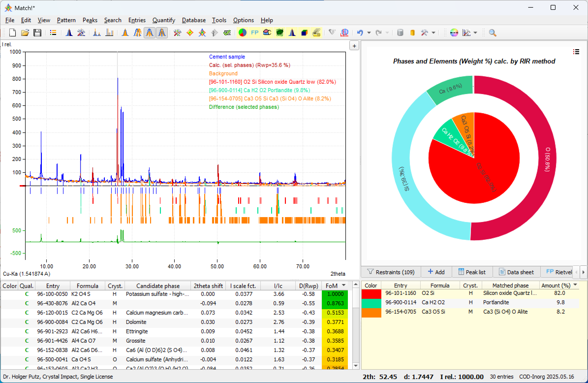Switch to the Data sheet tab
The height and width of the screenshot is (383, 588).
click(516, 272)
